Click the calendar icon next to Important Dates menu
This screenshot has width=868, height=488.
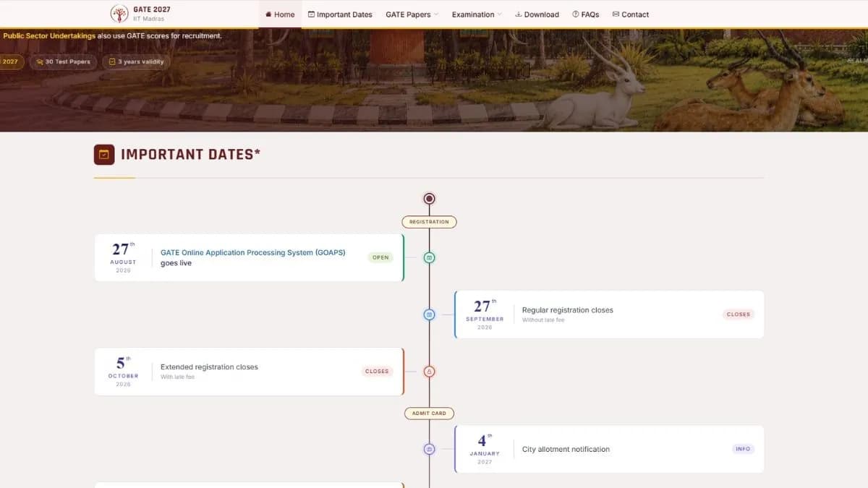coord(311,14)
